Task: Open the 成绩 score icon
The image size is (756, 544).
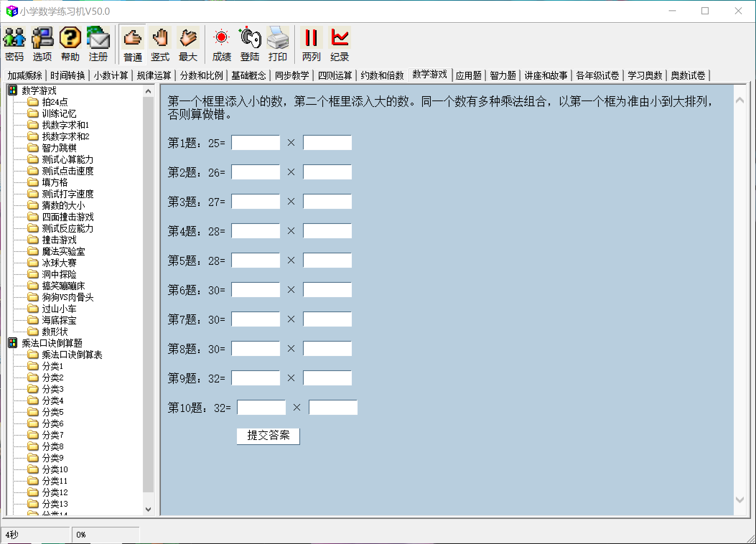Action: click(221, 44)
